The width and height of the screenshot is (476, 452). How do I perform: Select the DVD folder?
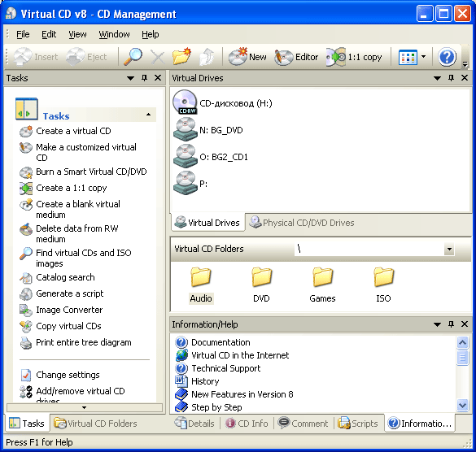(x=261, y=285)
